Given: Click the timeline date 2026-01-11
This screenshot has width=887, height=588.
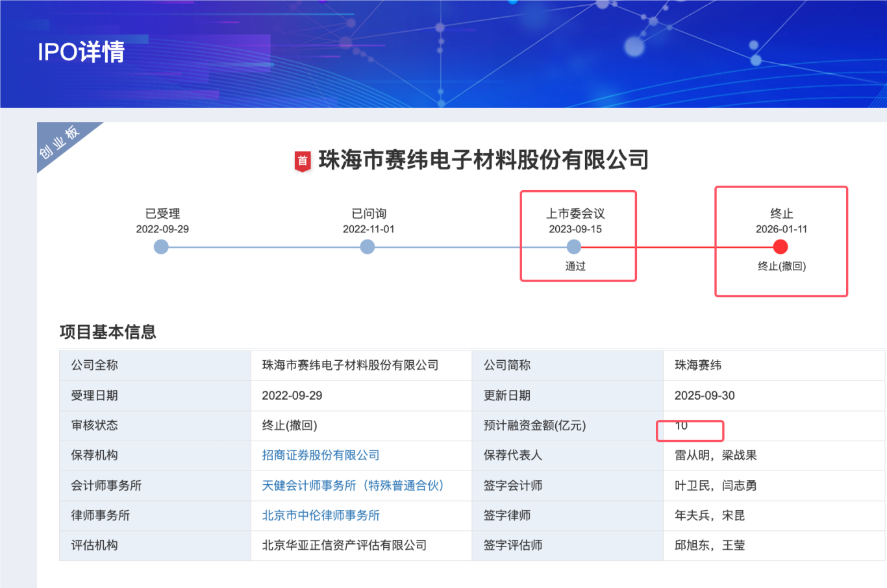Looking at the screenshot, I should click(782, 229).
